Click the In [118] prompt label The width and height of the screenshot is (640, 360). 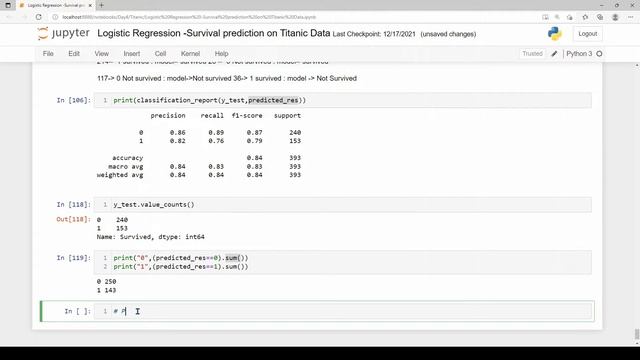[73, 204]
